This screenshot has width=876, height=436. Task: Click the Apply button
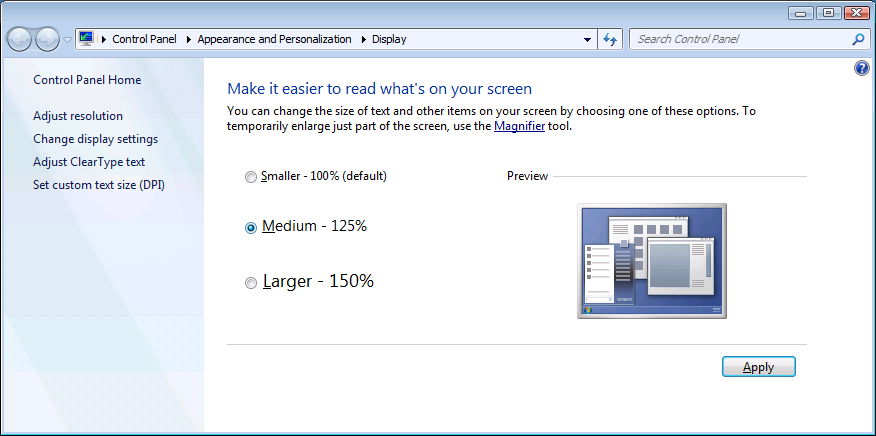(759, 367)
